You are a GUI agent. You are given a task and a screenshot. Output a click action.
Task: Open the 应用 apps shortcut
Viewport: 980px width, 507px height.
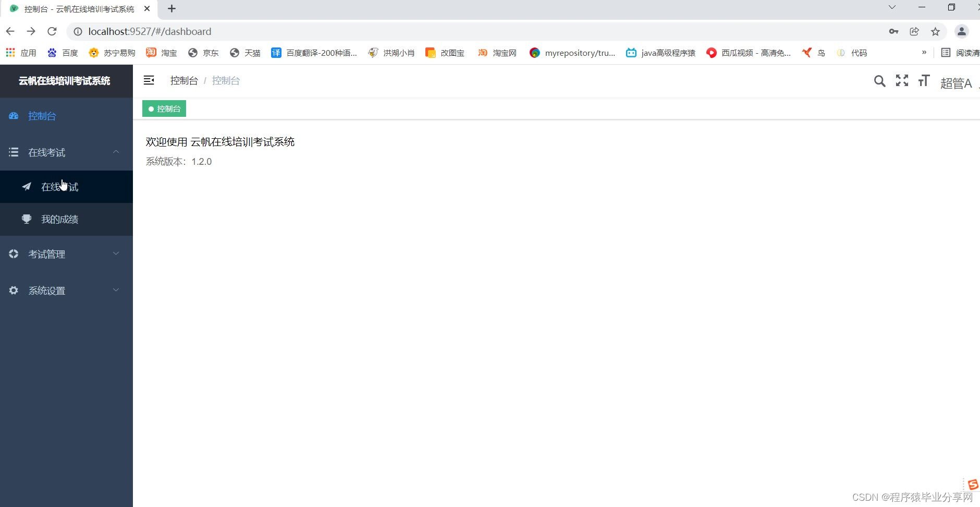coord(21,53)
